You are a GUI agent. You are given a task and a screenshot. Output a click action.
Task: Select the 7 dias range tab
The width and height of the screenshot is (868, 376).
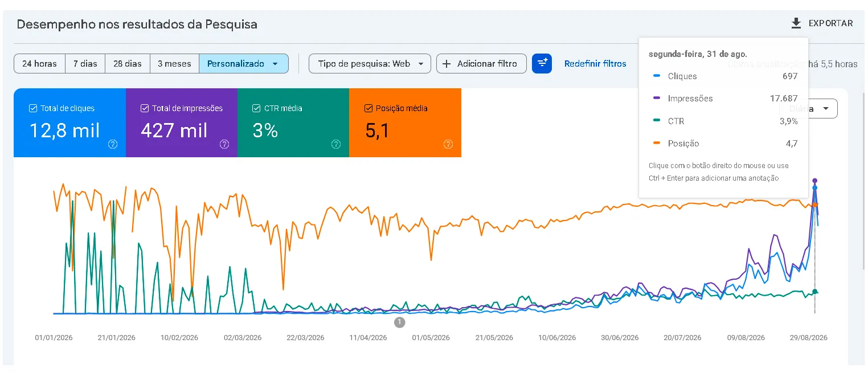click(85, 64)
